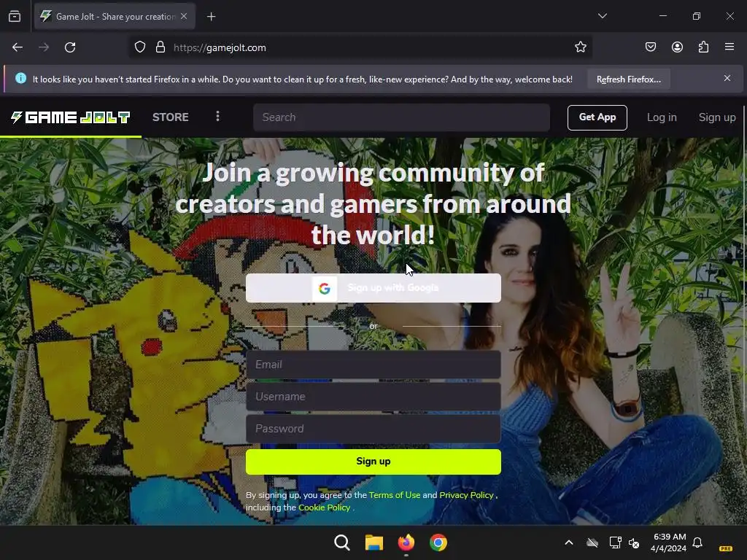The width and height of the screenshot is (747, 560).
Task: Open the Firefox hamburger menu
Action: point(729,47)
